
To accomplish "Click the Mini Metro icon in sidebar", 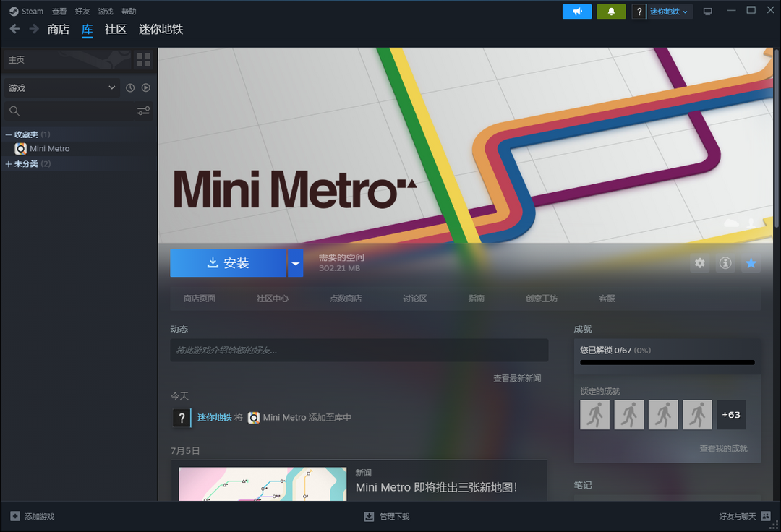I will [20, 149].
